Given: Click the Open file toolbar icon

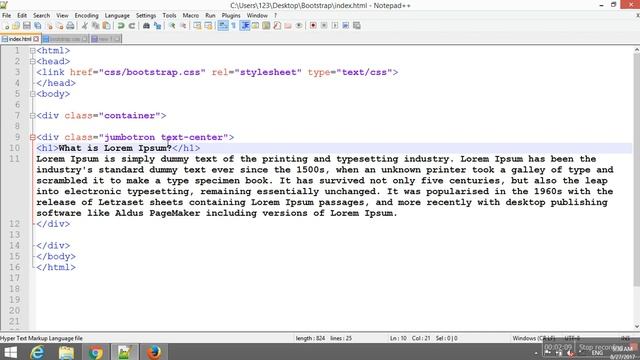Looking at the screenshot, I should [x=16, y=26].
